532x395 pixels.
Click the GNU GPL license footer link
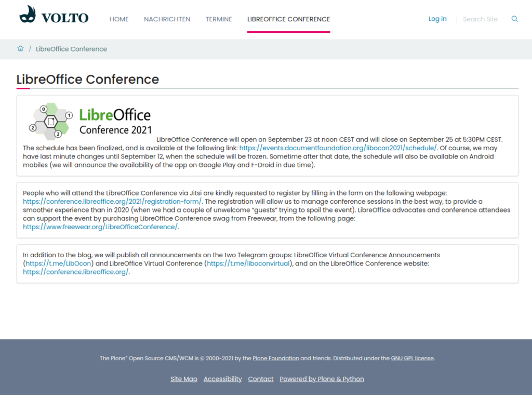[412, 358]
